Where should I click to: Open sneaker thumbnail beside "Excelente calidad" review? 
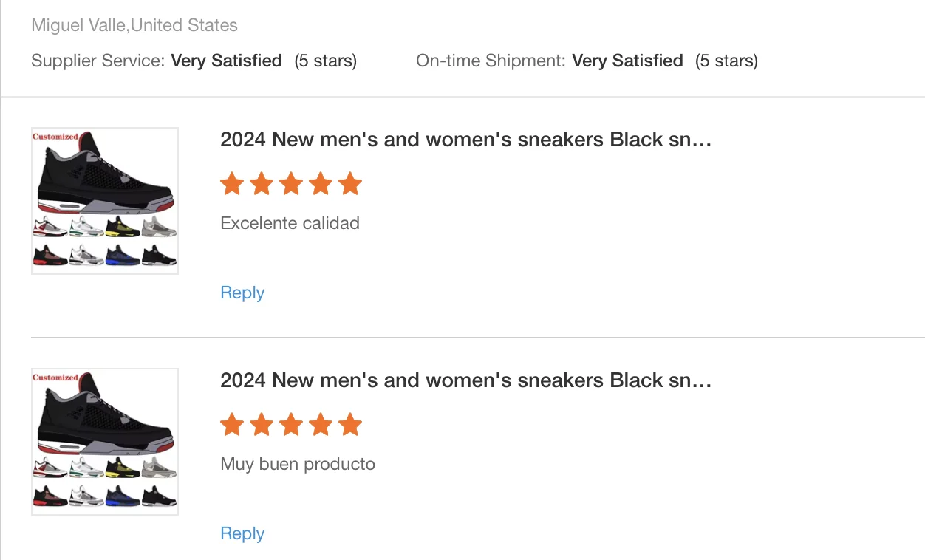(x=105, y=201)
